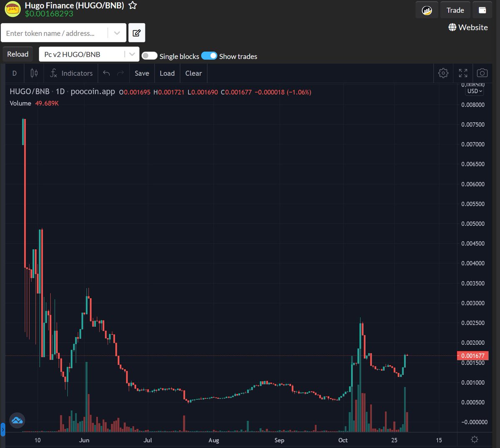Select the D daily timeframe

coord(14,73)
